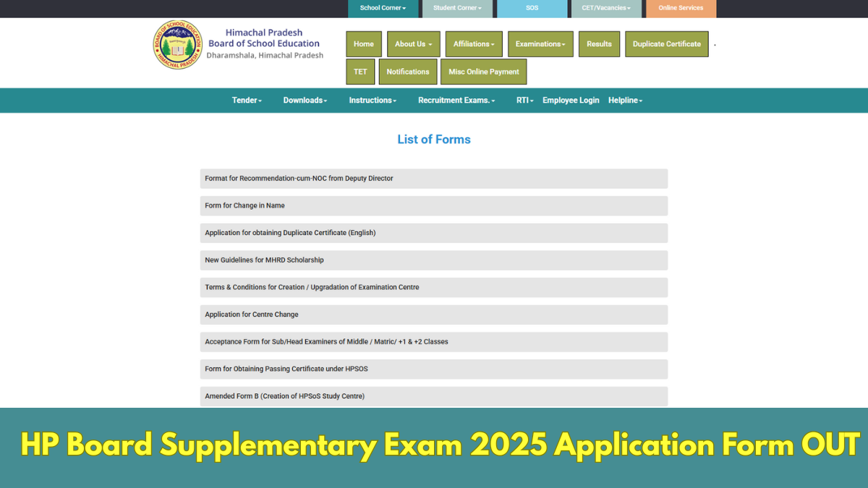Click Himachal Pradesh Board of School Education title
This screenshot has height=488, width=868.
pyautogui.click(x=264, y=38)
